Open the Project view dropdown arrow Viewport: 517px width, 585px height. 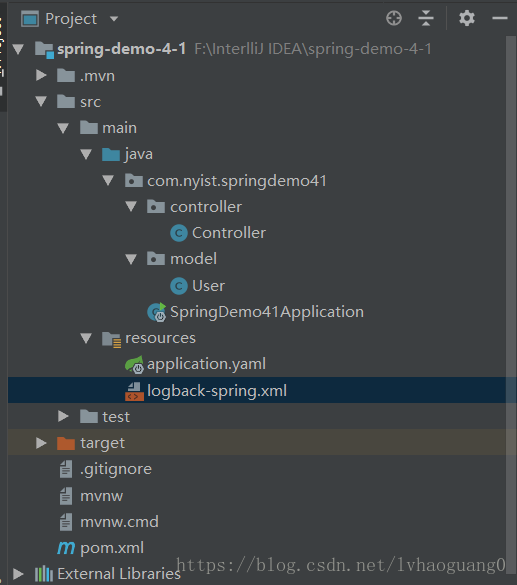pos(114,19)
